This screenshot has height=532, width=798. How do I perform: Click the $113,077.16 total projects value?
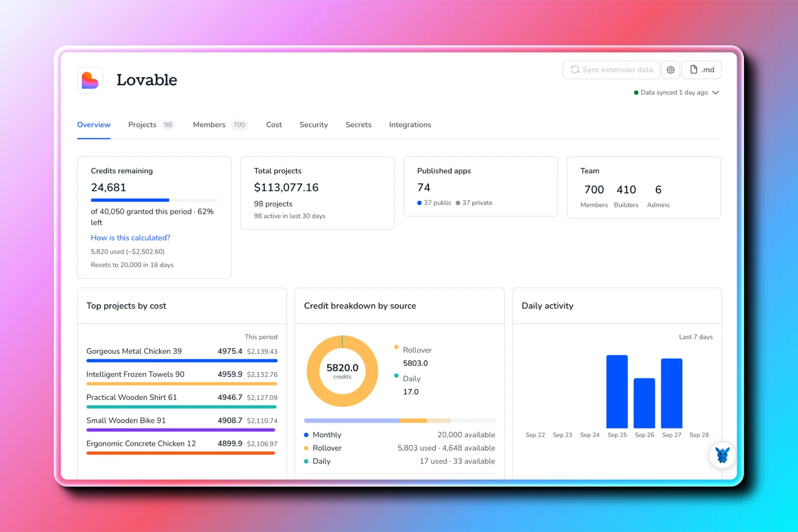tap(286, 187)
